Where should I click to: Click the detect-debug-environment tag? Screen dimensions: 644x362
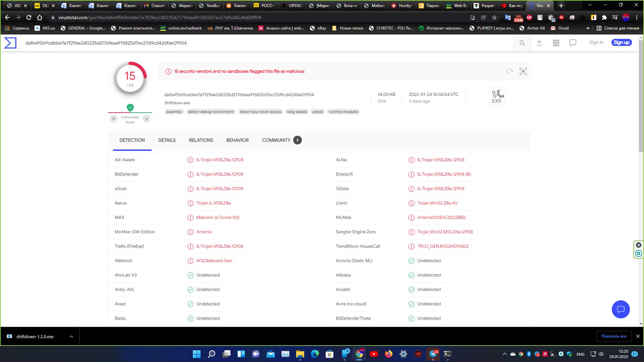pyautogui.click(x=211, y=112)
